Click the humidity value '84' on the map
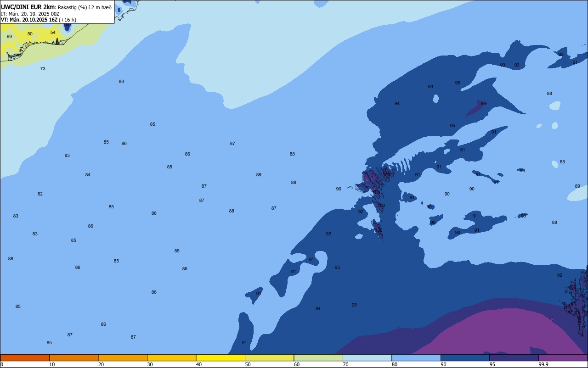Image resolution: width=588 pixels, height=368 pixels. [88, 175]
